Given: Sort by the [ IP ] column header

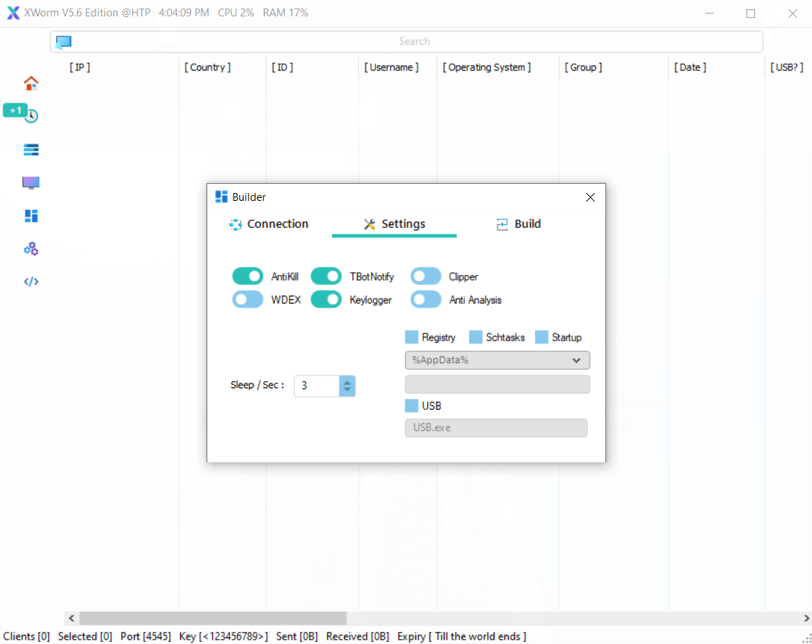Looking at the screenshot, I should pyautogui.click(x=80, y=68).
